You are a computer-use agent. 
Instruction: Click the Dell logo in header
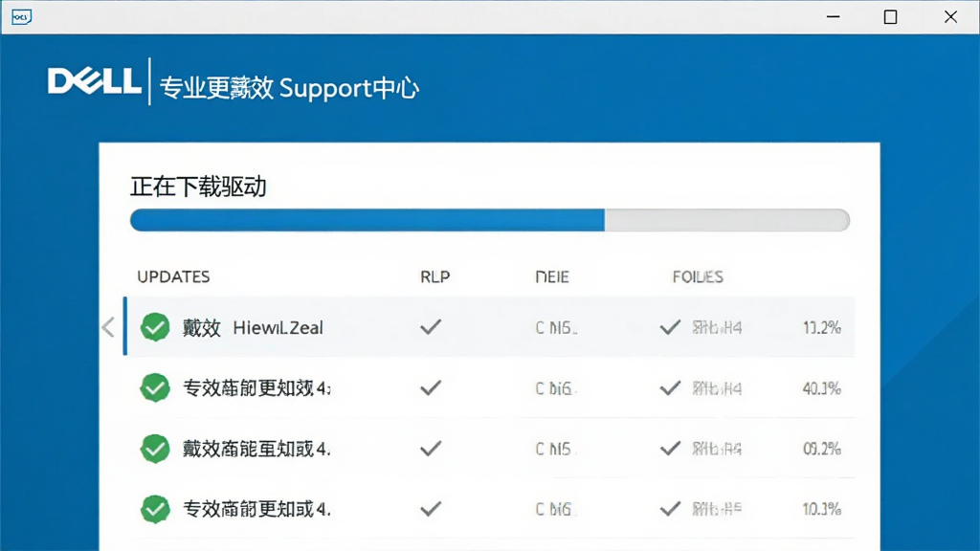[95, 81]
